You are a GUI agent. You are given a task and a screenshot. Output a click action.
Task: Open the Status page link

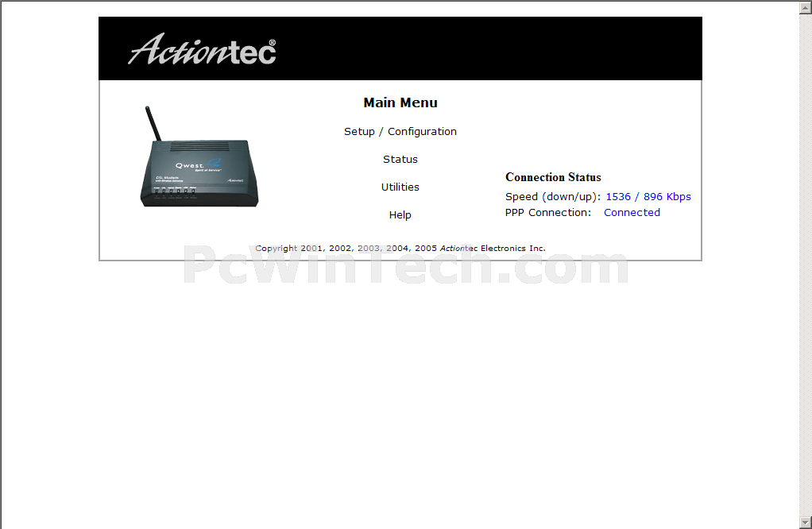[400, 160]
